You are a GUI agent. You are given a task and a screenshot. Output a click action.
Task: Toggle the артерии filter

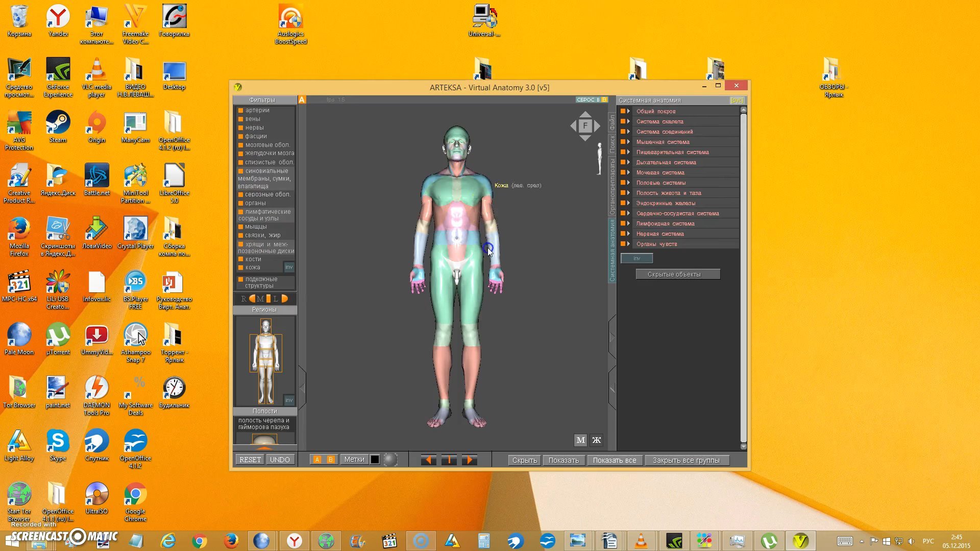point(240,110)
